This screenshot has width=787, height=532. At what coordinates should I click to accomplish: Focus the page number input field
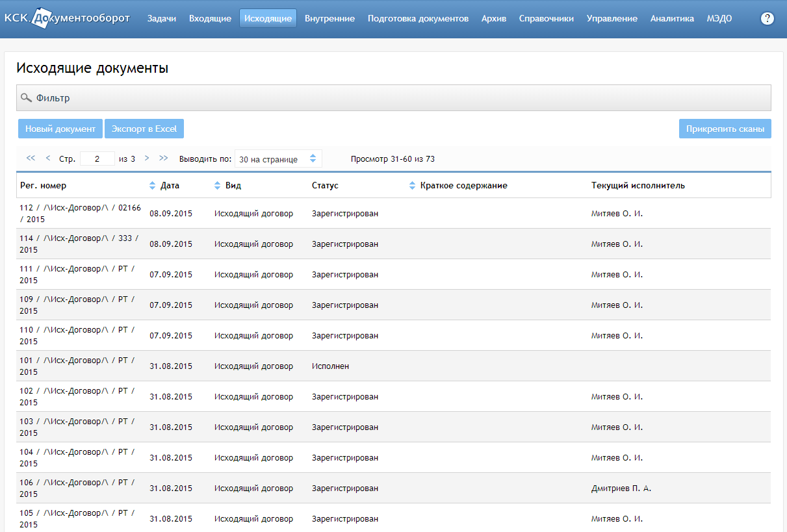point(97,158)
